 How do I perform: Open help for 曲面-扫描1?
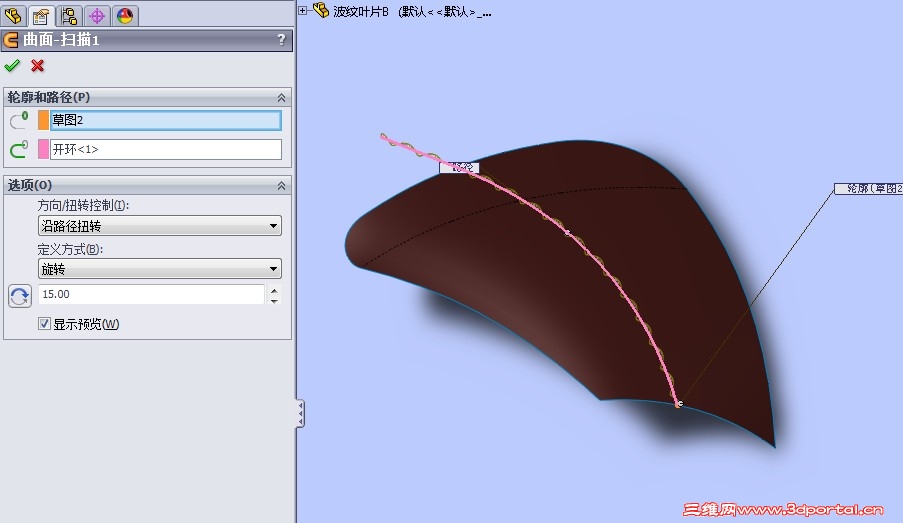[x=281, y=40]
